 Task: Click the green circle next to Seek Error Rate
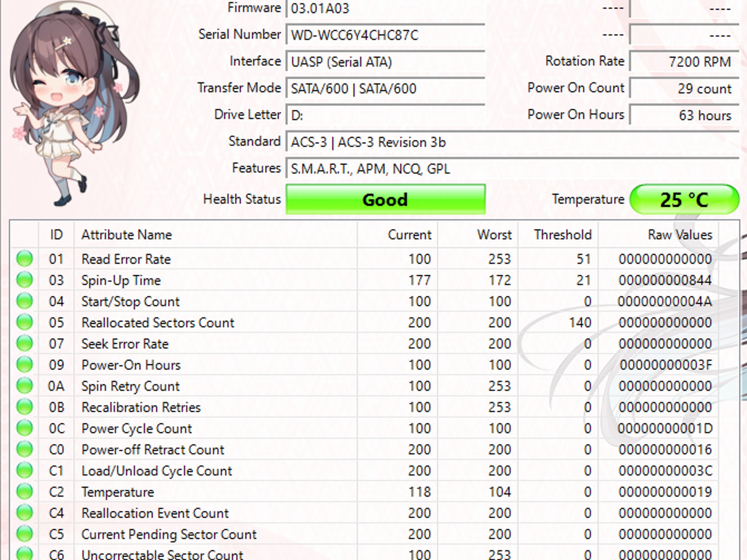tap(25, 343)
